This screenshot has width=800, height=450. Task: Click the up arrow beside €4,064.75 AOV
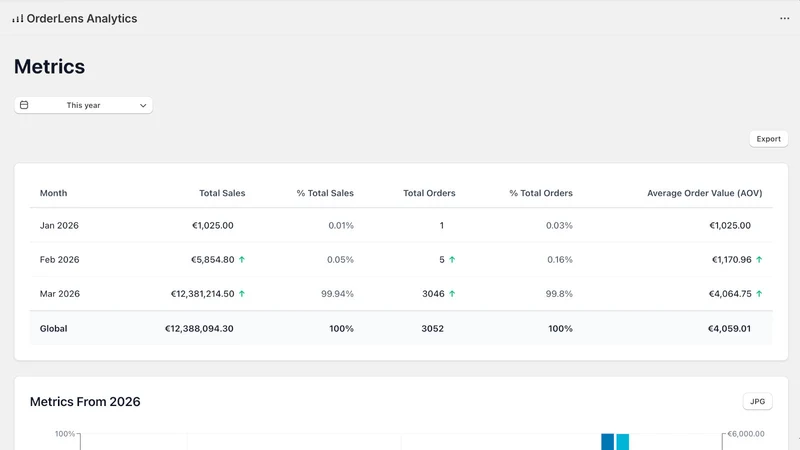[x=759, y=294]
